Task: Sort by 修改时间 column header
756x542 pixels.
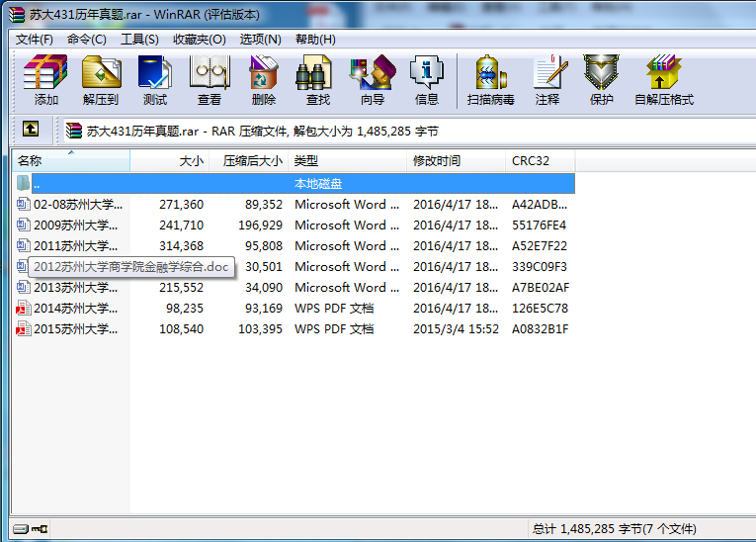Action: [x=457, y=160]
